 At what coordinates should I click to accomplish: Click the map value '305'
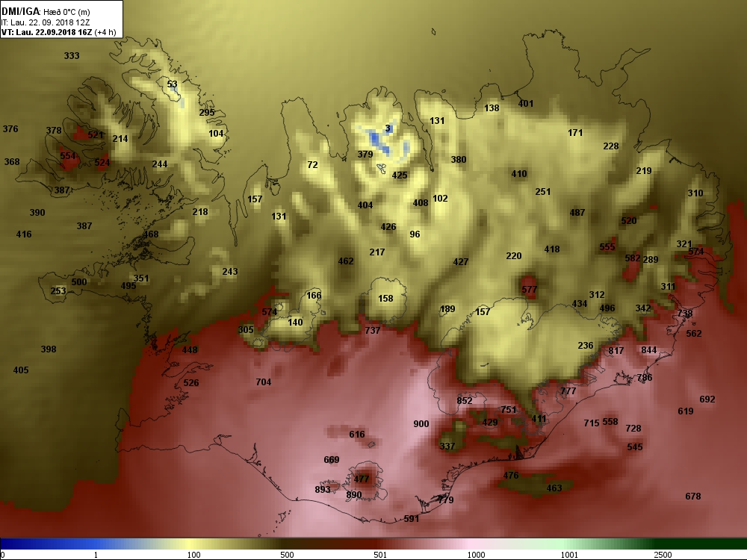click(x=246, y=330)
